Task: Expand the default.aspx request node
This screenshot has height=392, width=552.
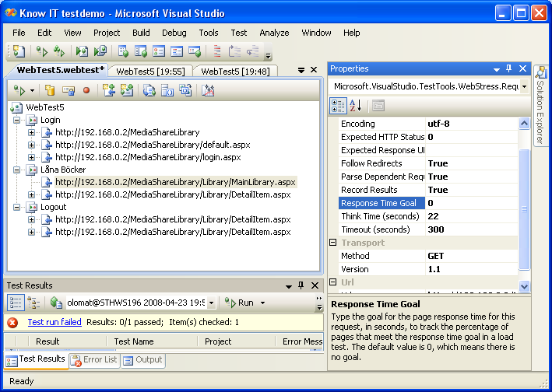Action: pos(31,145)
